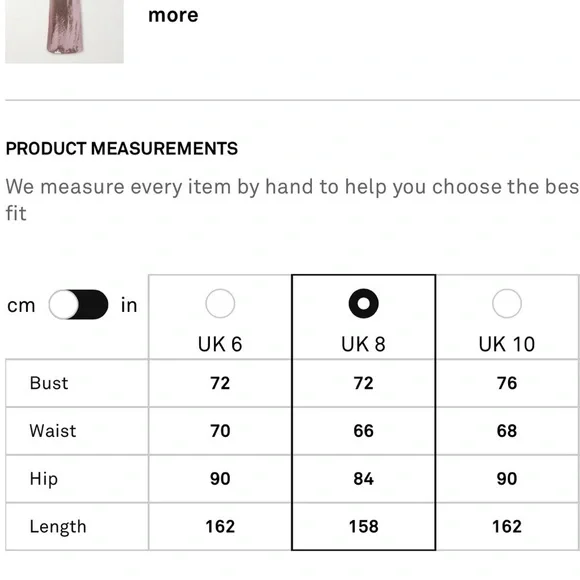Click the Hip row label
The width and height of the screenshot is (580, 580).
point(44,479)
